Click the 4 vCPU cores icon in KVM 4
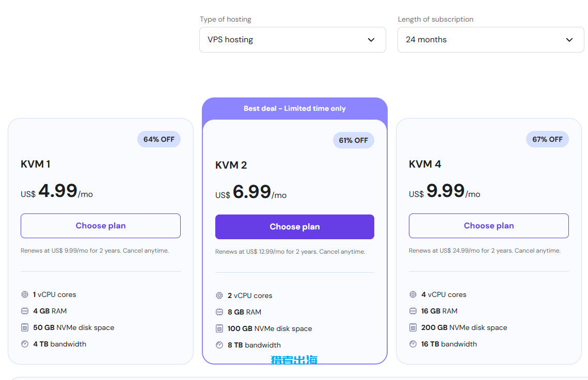 tap(413, 294)
